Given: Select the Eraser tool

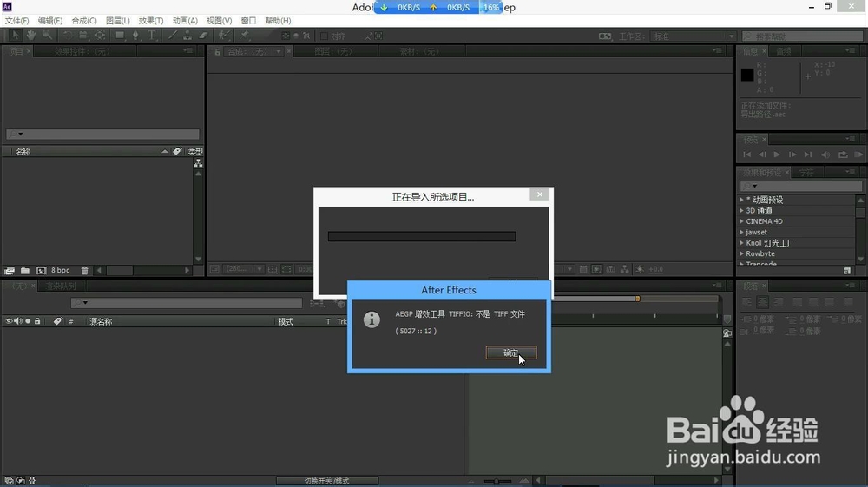Looking at the screenshot, I should point(203,36).
